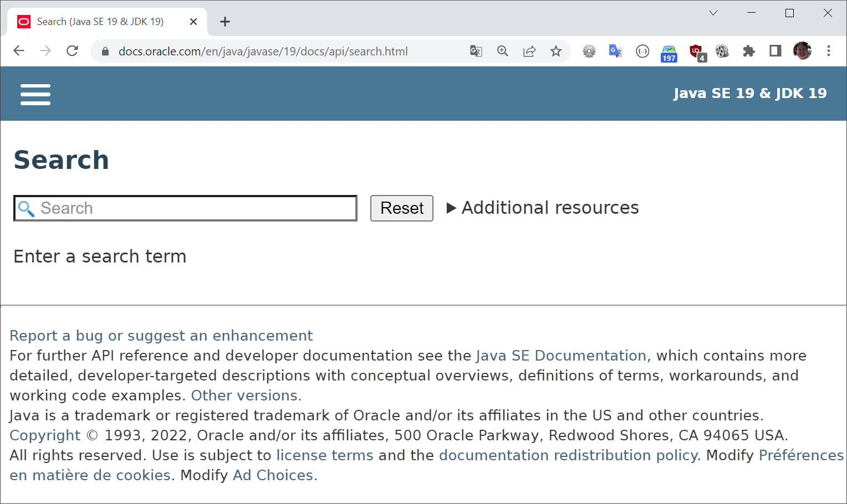This screenshot has height=504, width=847.
Task: Click the magnifier icon in search box
Action: pyautogui.click(x=26, y=209)
